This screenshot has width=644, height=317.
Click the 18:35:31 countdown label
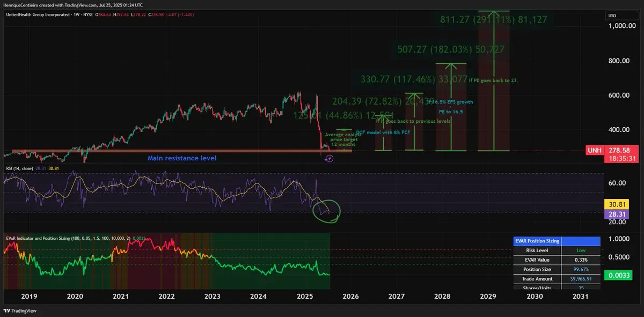622,160
